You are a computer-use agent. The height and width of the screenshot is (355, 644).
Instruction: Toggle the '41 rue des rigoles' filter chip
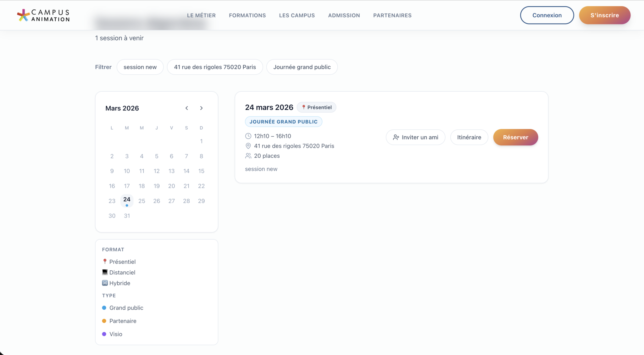[x=215, y=67]
